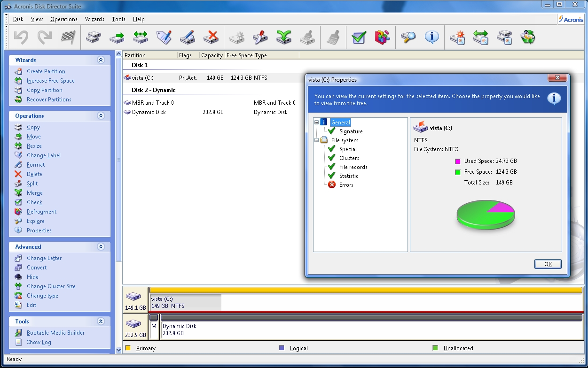
Task: Select vista (C:) partition in disk map
Action: point(186,302)
